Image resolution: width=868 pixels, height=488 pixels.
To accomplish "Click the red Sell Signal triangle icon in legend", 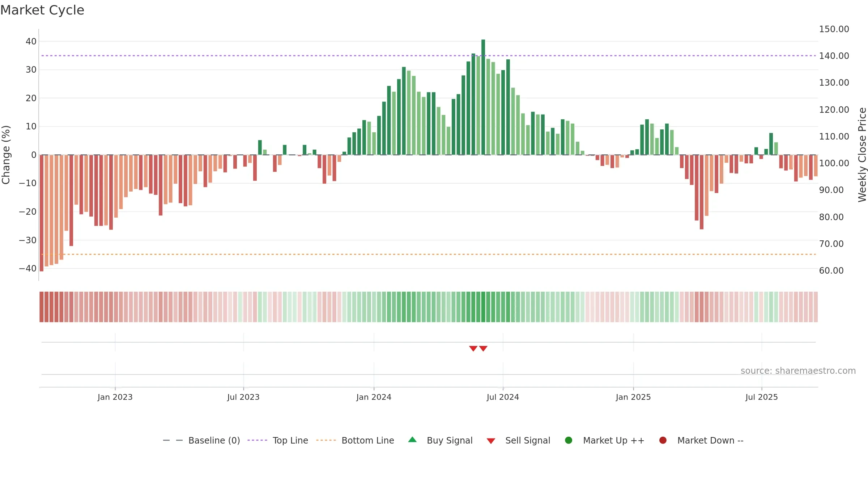I will pyautogui.click(x=491, y=441).
